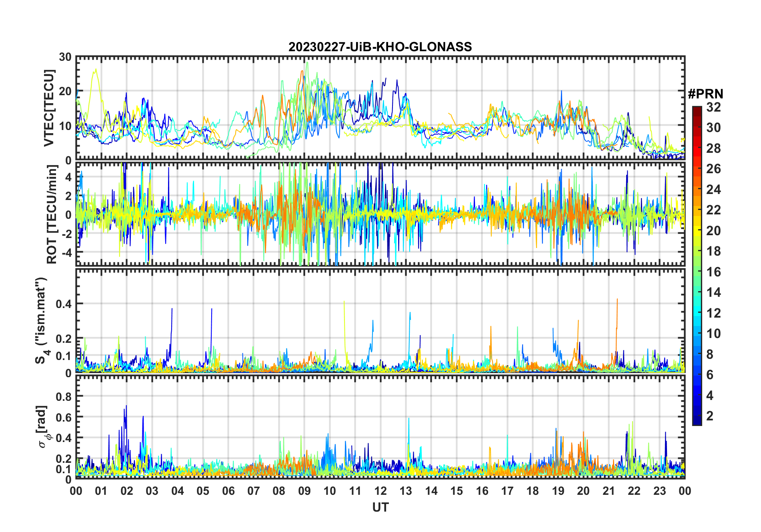
Task: Click the VTEC[TECU] axis label
Action: [49, 108]
